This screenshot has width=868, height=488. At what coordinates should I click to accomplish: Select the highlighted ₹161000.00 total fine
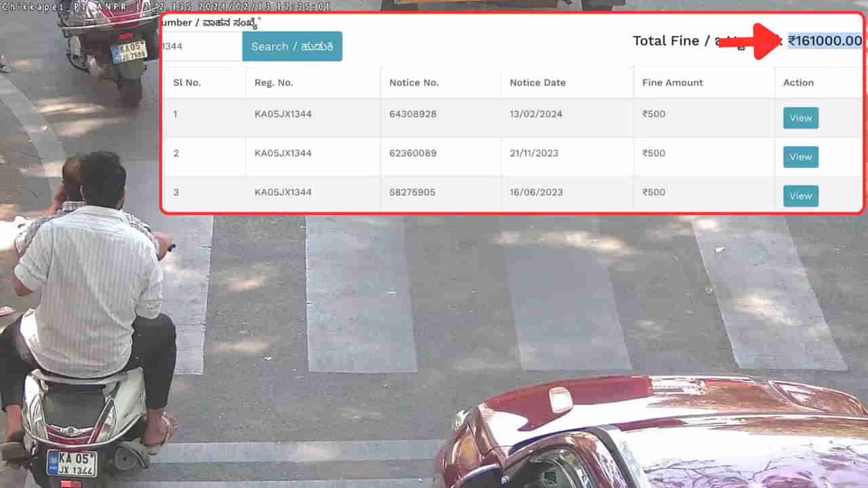point(825,41)
